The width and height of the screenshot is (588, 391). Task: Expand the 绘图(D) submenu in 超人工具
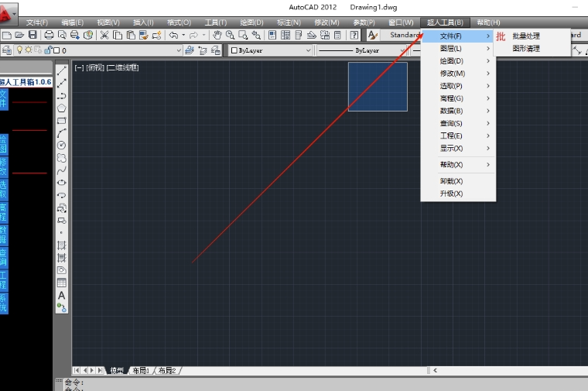tap(458, 61)
